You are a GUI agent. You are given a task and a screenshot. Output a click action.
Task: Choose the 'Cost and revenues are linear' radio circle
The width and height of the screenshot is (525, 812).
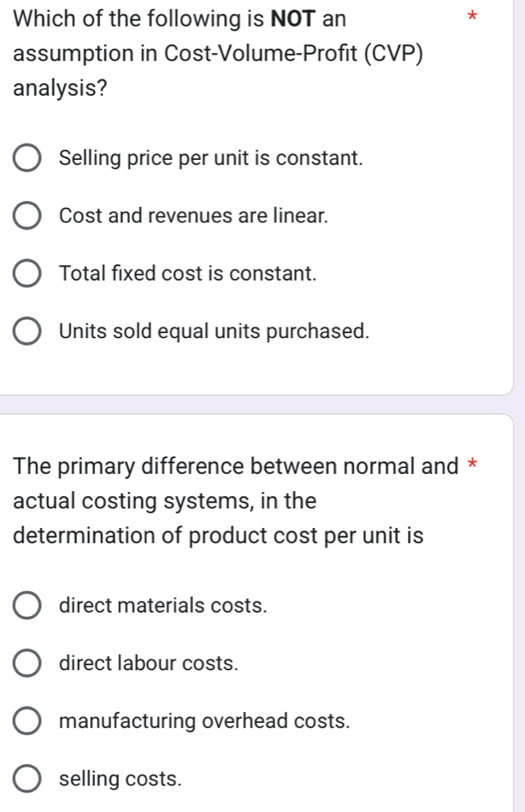click(28, 216)
